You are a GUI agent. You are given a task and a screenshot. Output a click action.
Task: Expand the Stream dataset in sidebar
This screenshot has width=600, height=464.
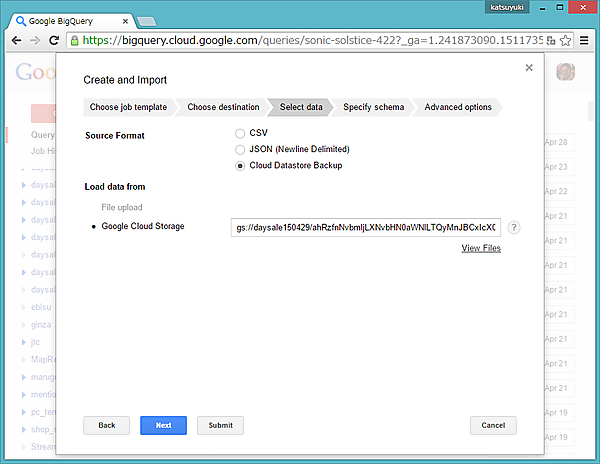click(23, 447)
